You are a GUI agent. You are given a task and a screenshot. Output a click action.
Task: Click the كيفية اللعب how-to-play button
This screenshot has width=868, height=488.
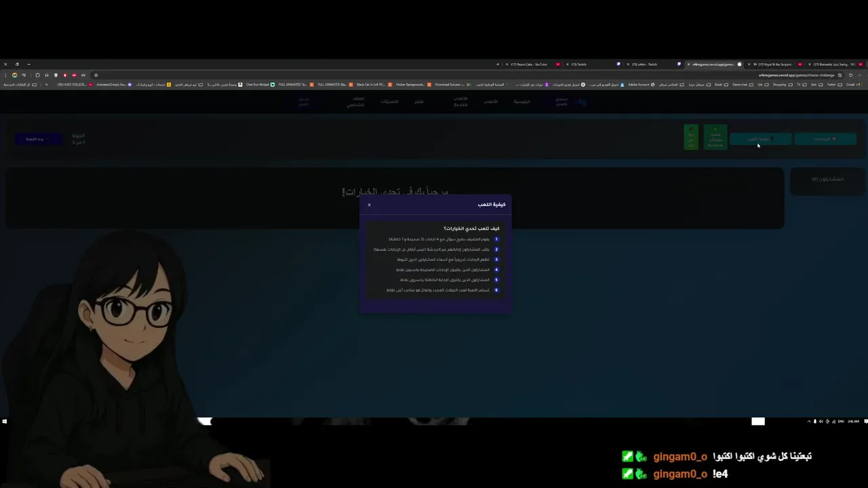click(760, 139)
